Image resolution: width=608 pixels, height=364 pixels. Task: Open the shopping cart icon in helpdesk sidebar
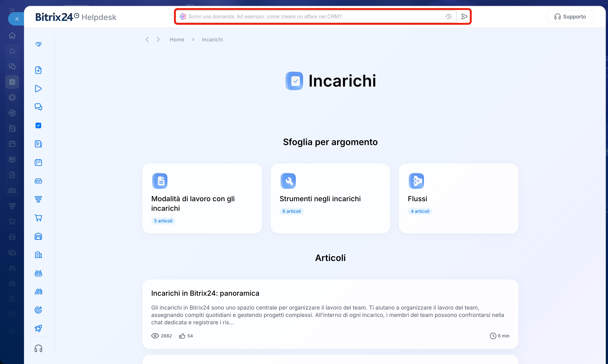[38, 218]
